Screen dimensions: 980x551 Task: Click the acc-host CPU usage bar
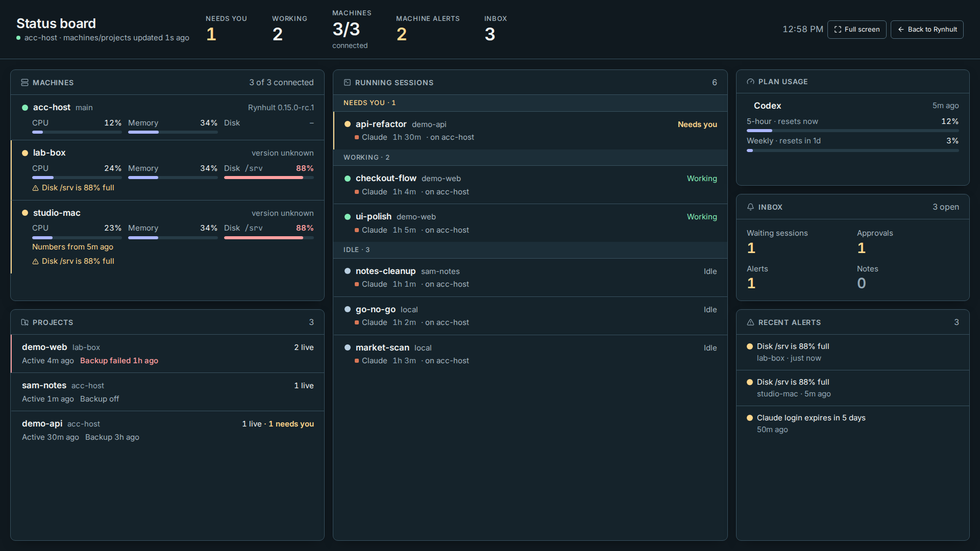(77, 132)
